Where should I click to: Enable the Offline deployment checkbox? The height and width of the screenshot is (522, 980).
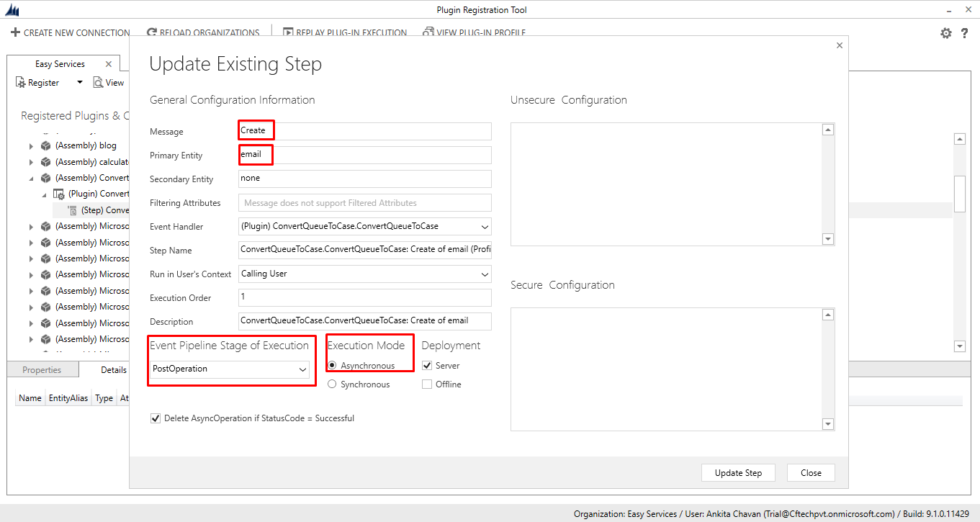pos(426,384)
